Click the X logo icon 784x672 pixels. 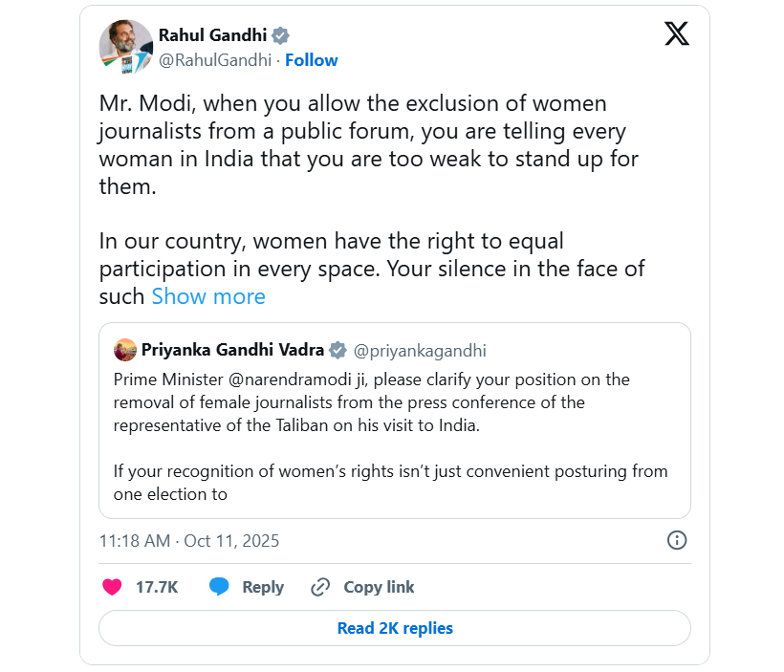(x=676, y=34)
